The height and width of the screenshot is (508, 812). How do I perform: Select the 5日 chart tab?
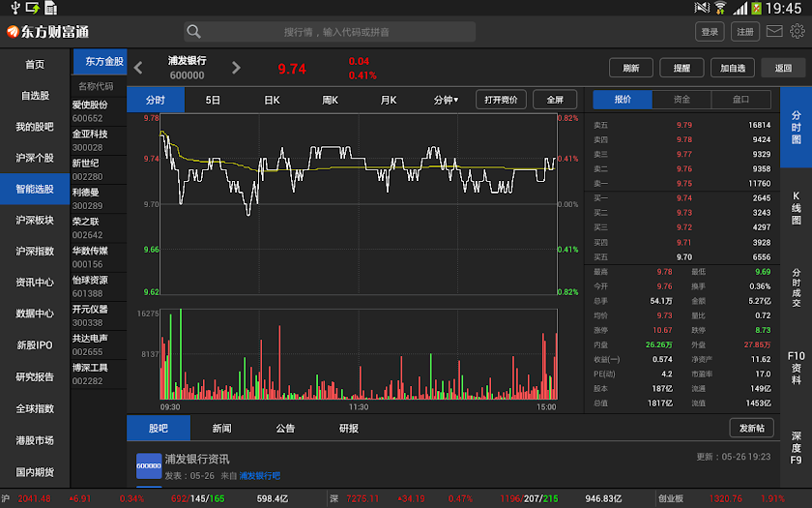[x=213, y=100]
